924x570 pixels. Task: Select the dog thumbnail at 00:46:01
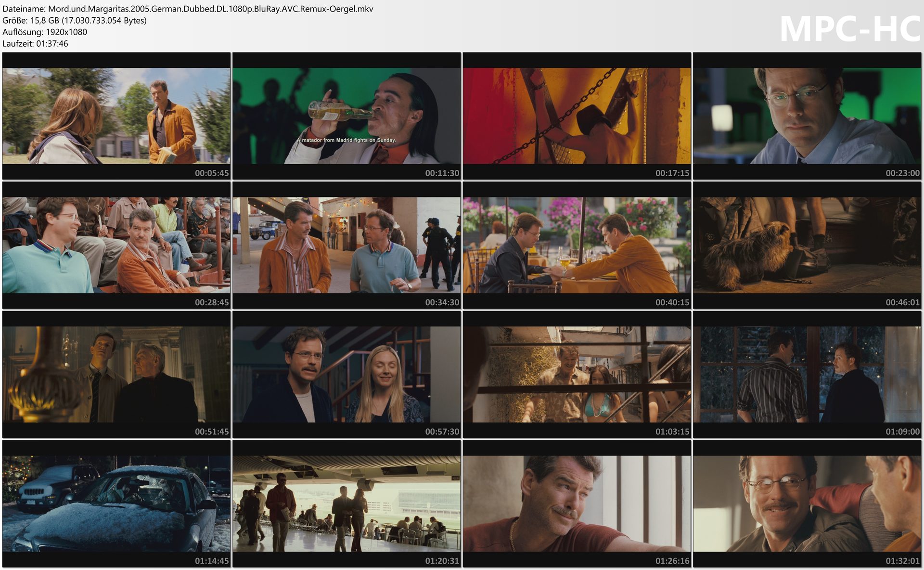click(807, 245)
